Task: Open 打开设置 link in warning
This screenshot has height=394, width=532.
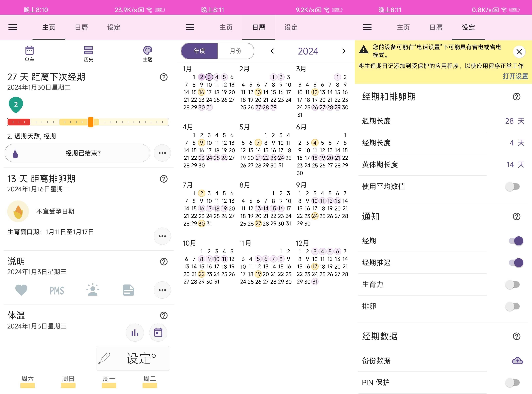Action: click(515, 76)
